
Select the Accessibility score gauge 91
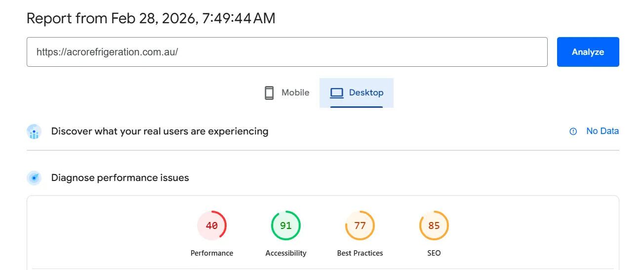click(286, 225)
